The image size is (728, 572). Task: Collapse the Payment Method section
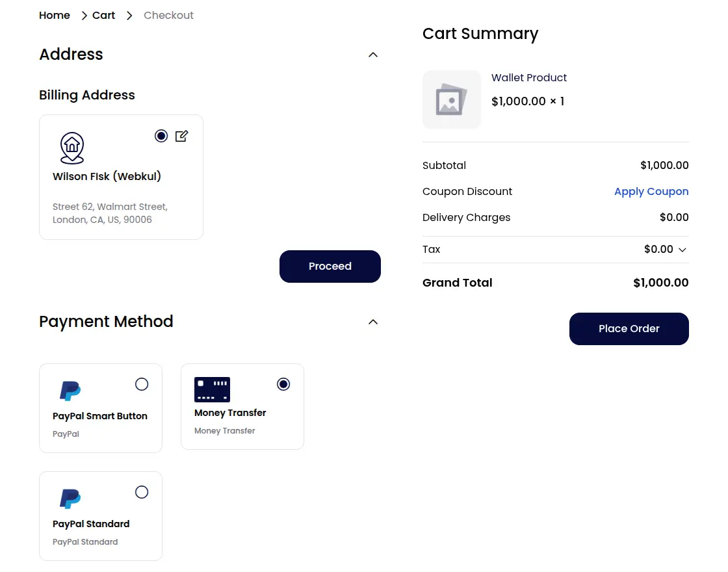point(372,322)
